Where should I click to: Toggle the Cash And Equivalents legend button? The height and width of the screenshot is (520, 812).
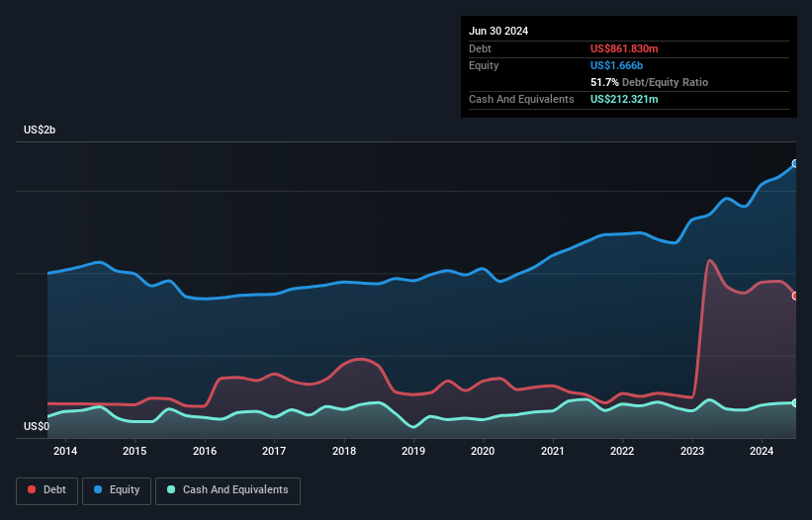click(x=227, y=490)
